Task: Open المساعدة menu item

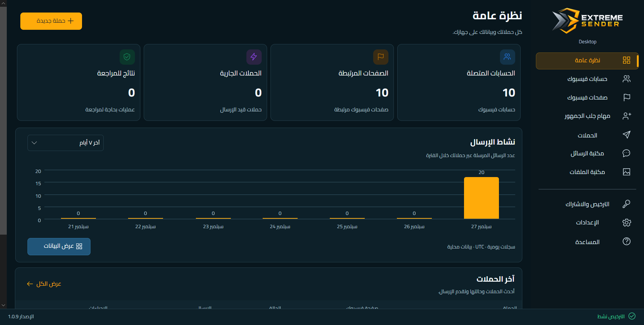Action: click(x=587, y=242)
